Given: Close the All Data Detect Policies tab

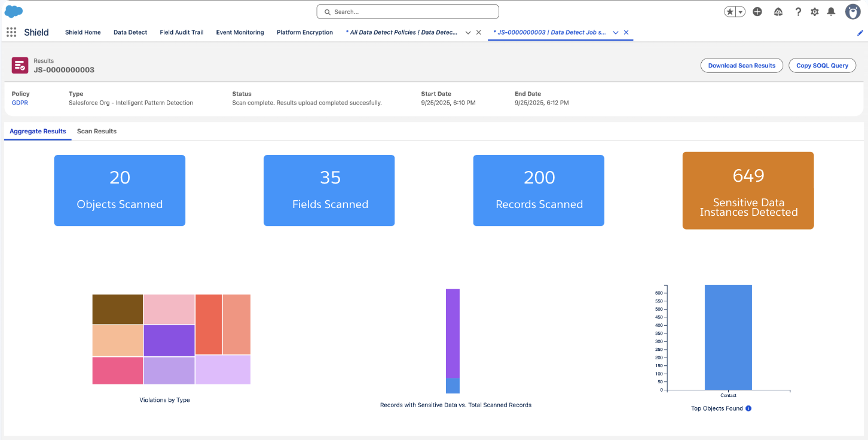Looking at the screenshot, I should [x=479, y=33].
